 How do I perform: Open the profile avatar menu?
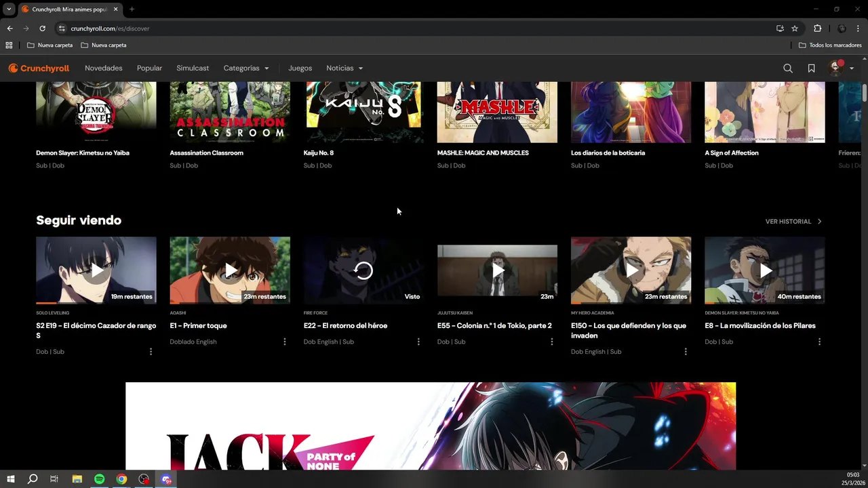[841, 68]
